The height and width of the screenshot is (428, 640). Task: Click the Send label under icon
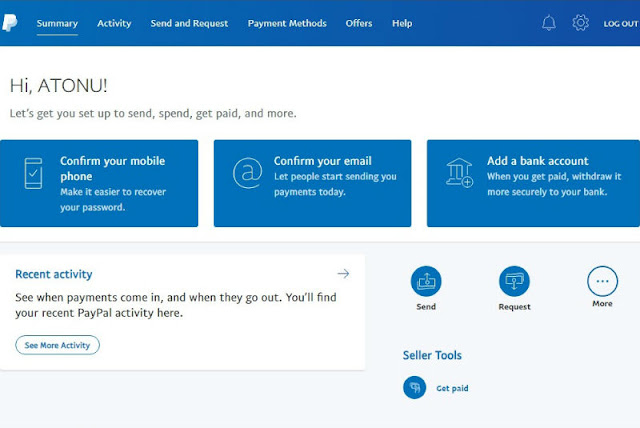(426, 306)
